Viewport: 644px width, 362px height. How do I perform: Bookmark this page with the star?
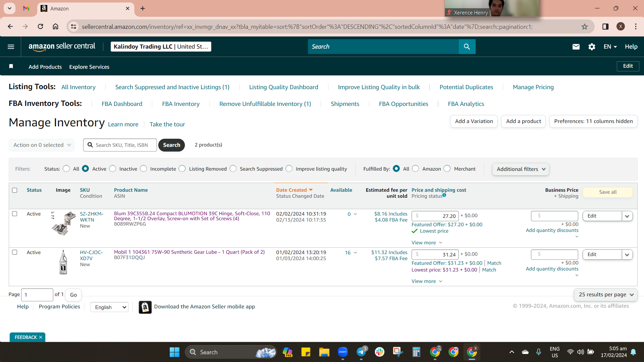pyautogui.click(x=585, y=26)
